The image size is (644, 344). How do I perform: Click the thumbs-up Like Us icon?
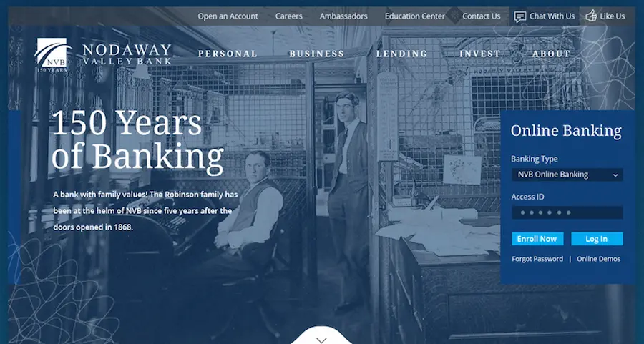tap(591, 16)
